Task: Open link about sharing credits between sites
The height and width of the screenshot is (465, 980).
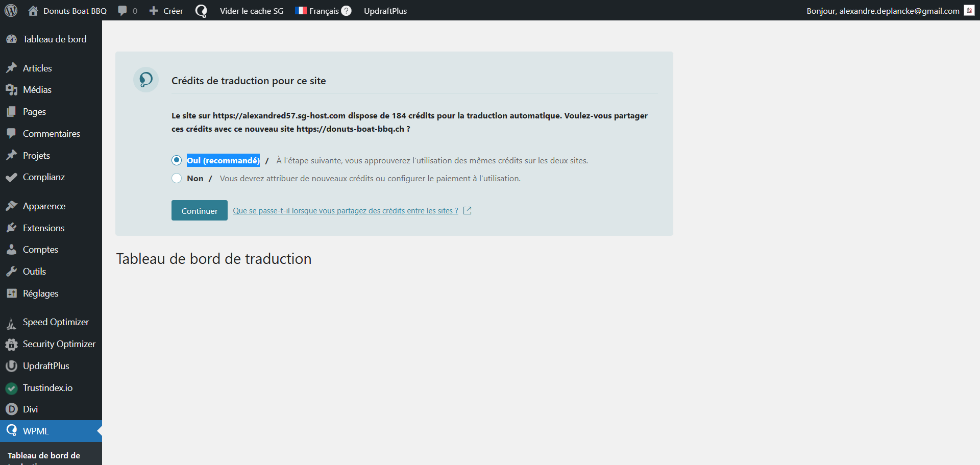Action: pos(346,211)
